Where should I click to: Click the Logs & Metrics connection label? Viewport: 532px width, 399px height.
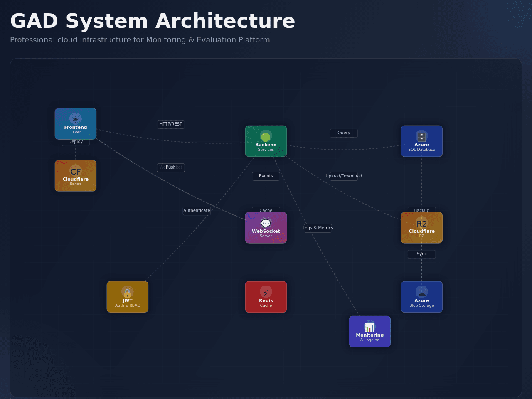(318, 228)
